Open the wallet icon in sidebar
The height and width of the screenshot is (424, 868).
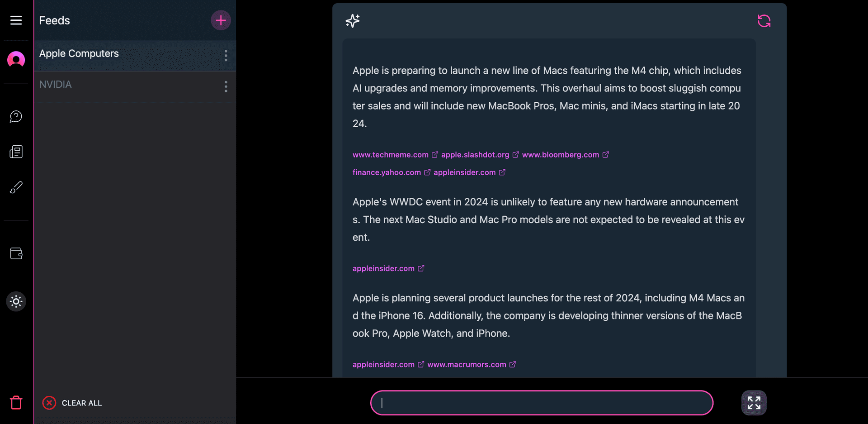pyautogui.click(x=16, y=253)
